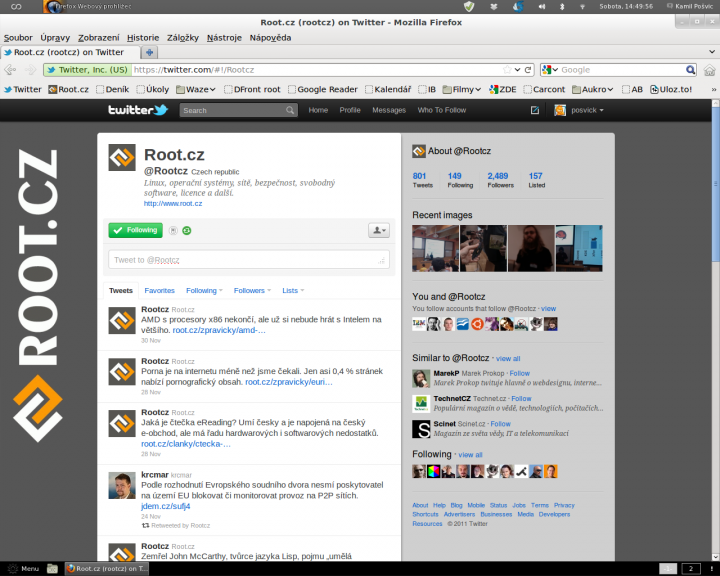Viewport: 720px width, 576px height.
Task: Open the http://www.root.cz profile link
Action: pyautogui.click(x=173, y=203)
